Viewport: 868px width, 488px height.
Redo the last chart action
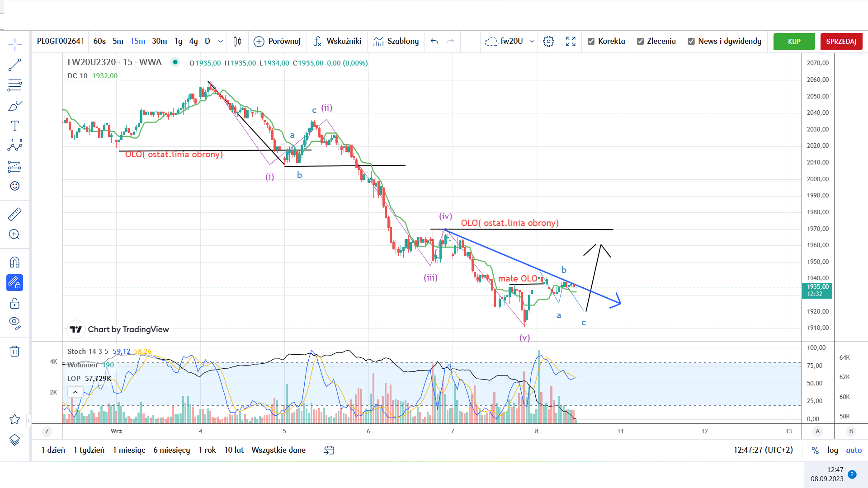450,42
